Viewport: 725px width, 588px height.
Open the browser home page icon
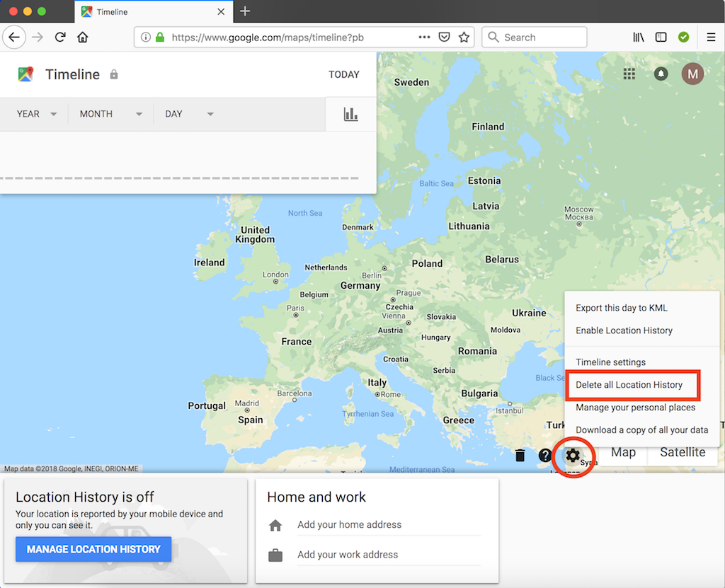[x=83, y=37]
